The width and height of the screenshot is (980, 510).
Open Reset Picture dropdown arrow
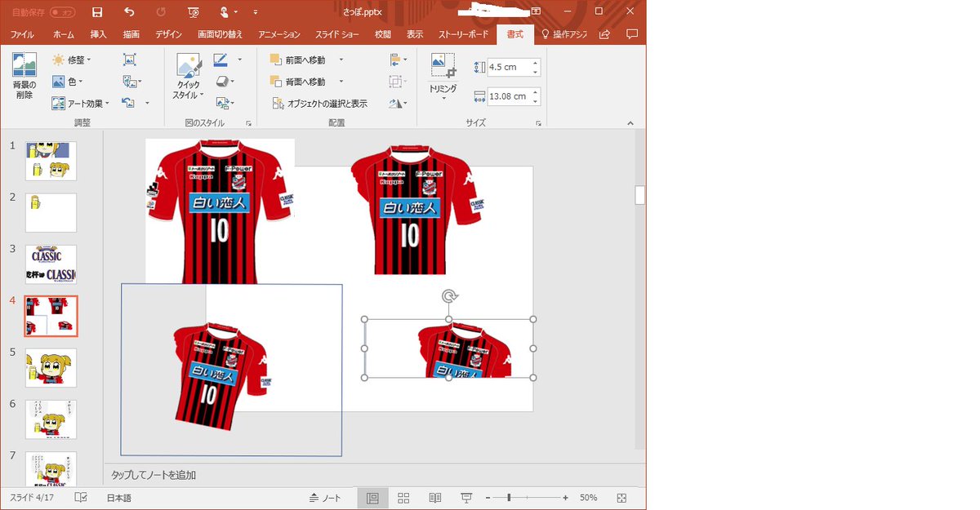coord(147,104)
